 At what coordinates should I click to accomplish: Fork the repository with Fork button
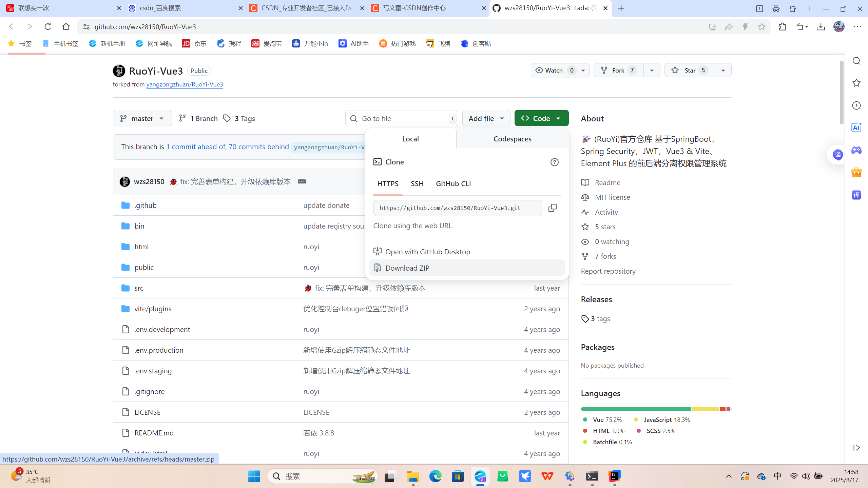click(x=618, y=70)
